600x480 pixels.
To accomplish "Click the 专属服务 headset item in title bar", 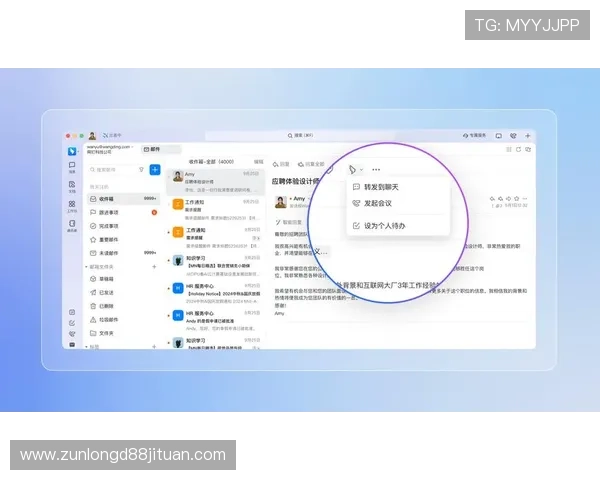I will click(474, 136).
